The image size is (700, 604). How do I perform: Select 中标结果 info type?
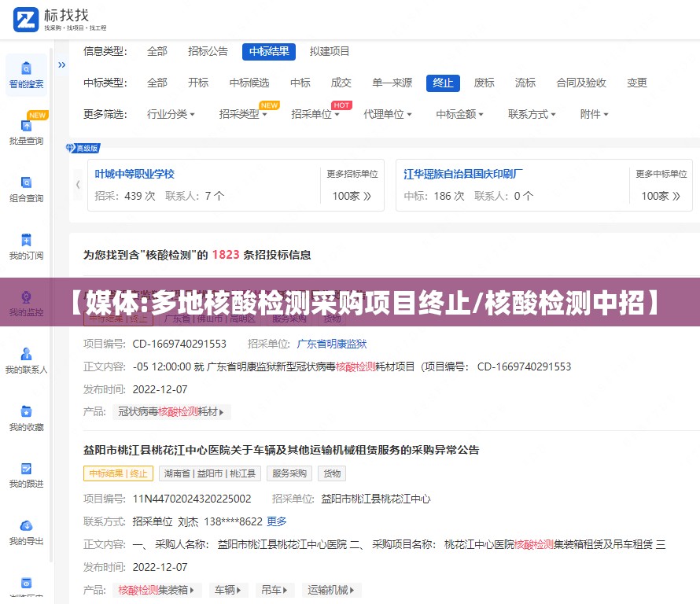tap(269, 51)
